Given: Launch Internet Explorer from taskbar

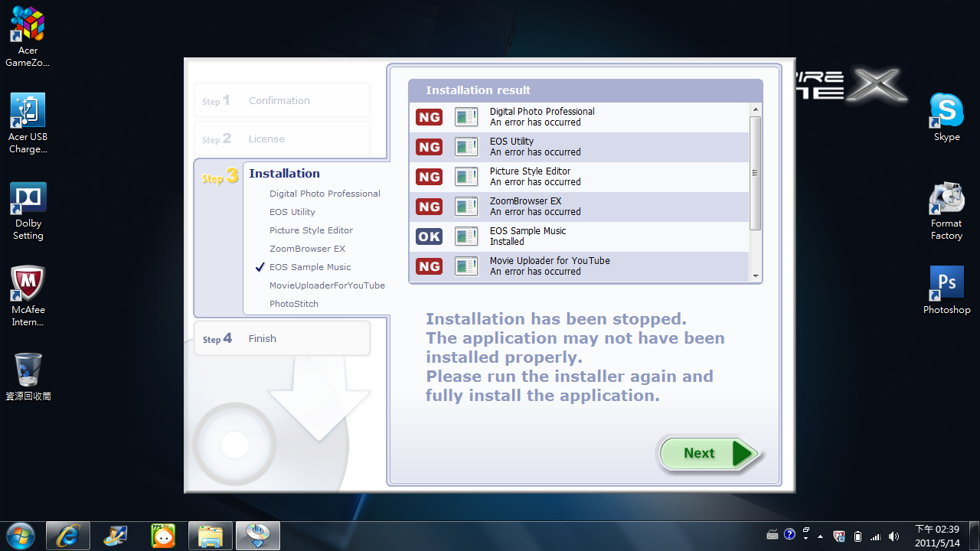Looking at the screenshot, I should click(68, 536).
